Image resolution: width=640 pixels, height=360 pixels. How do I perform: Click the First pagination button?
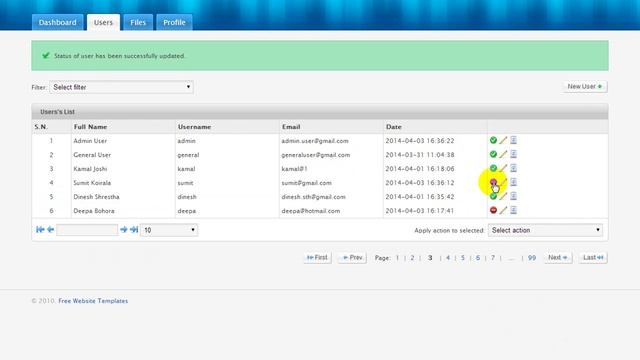coord(317,258)
